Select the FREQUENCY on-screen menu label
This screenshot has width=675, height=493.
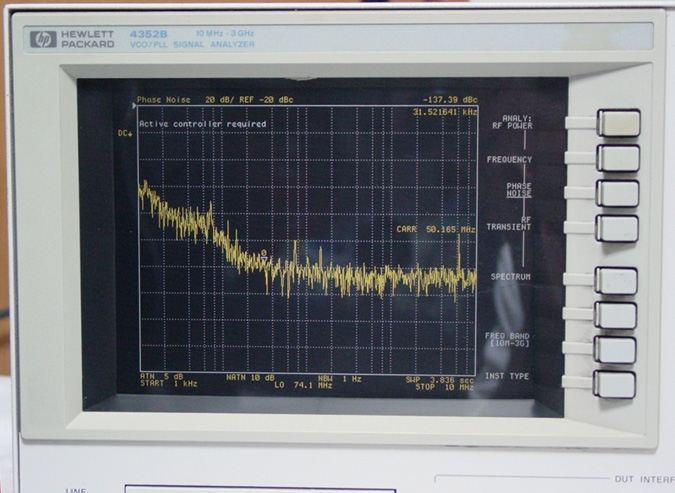tap(509, 160)
